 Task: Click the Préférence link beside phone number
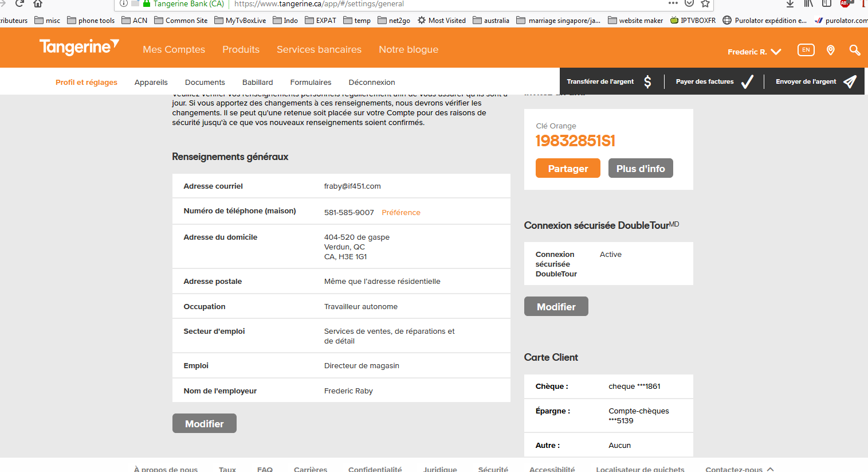pyautogui.click(x=401, y=212)
